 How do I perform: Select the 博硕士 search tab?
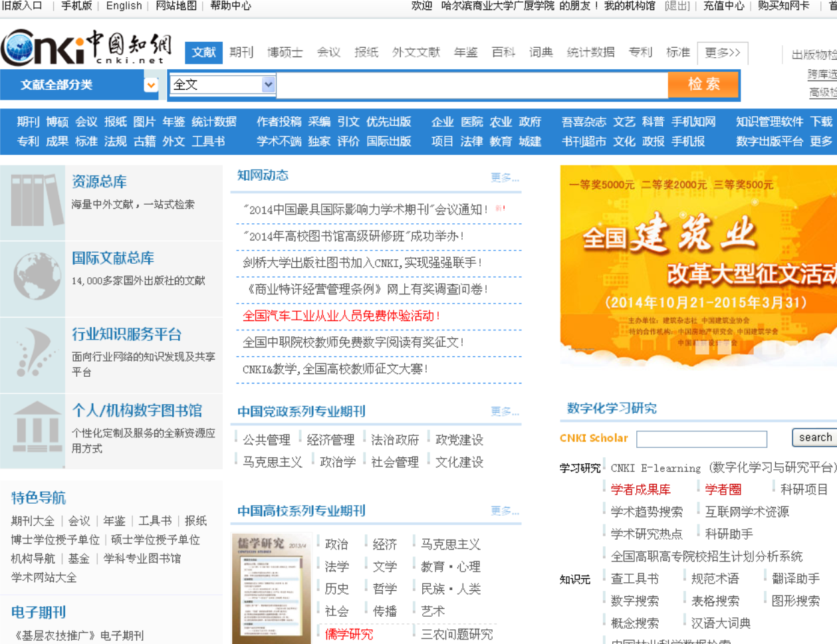tap(285, 53)
